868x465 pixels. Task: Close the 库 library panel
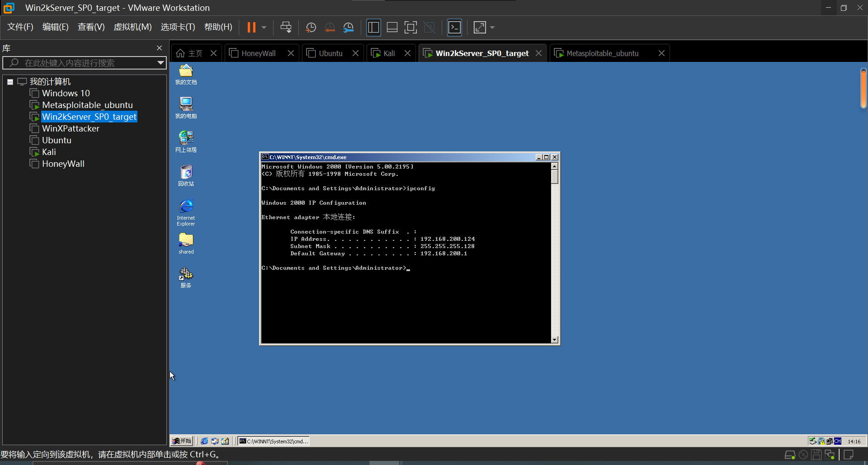pos(159,48)
